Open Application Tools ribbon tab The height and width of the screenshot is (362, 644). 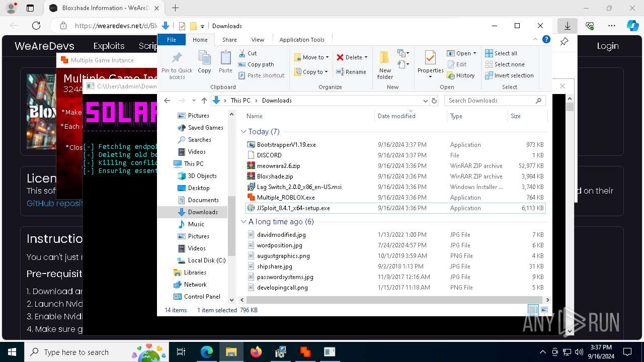(x=302, y=39)
